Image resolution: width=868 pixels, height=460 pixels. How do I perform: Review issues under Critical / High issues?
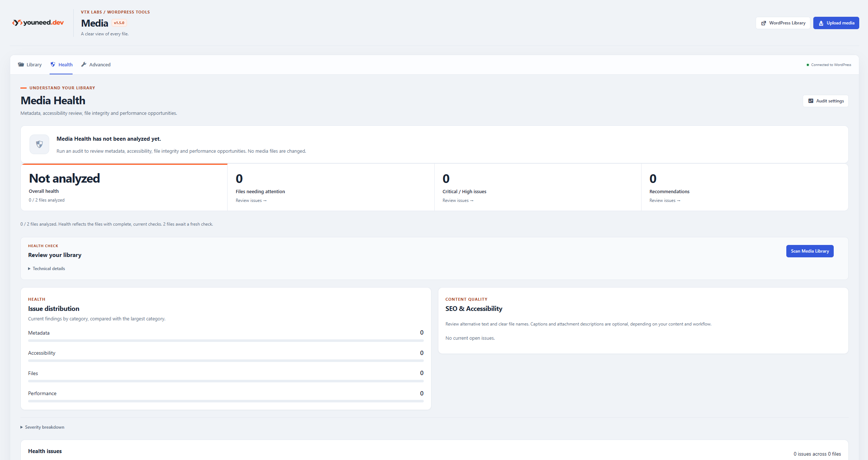pos(458,200)
